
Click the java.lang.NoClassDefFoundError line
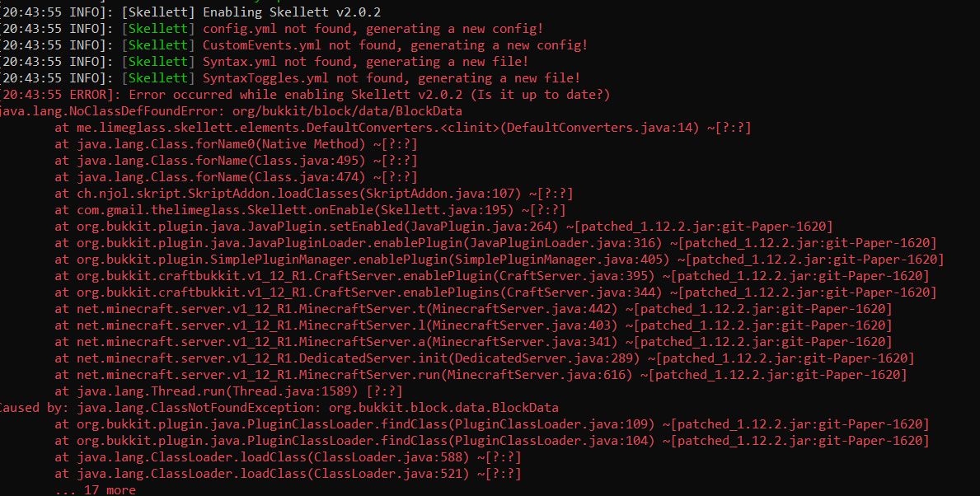coord(231,111)
